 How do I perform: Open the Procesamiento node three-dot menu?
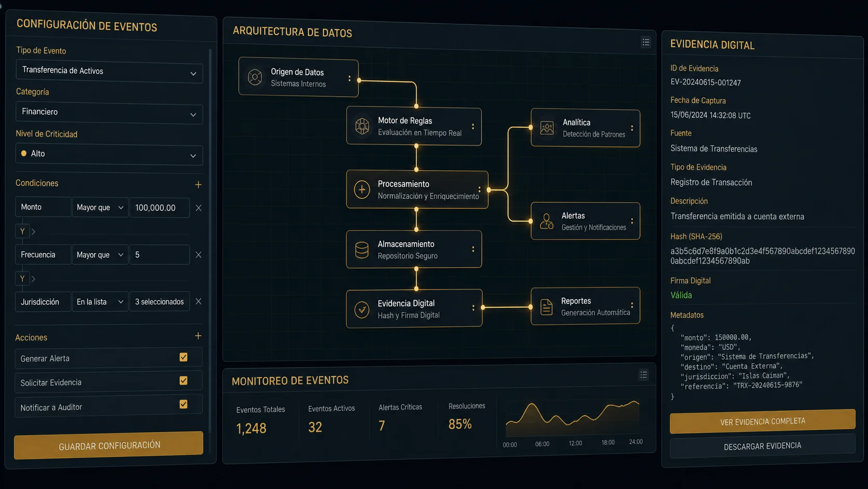click(x=479, y=190)
